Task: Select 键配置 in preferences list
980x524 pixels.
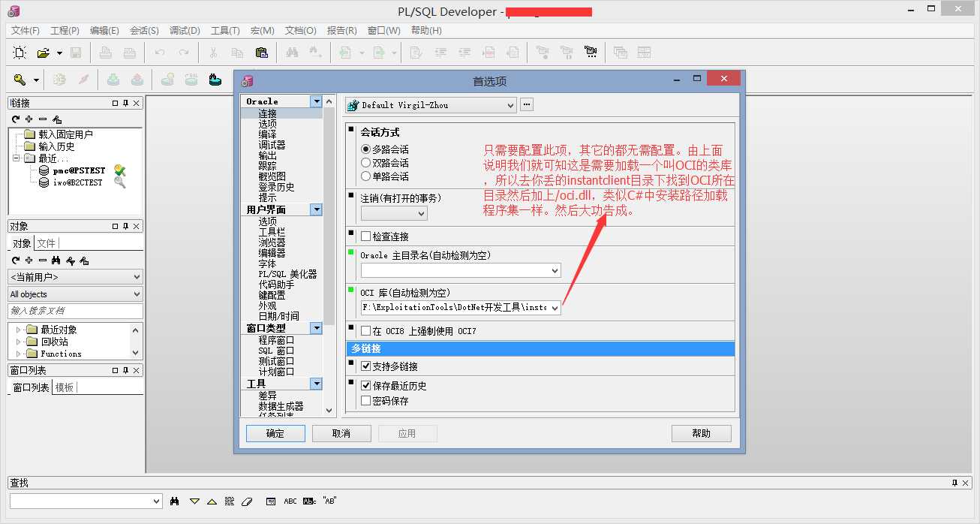Action: tap(272, 295)
